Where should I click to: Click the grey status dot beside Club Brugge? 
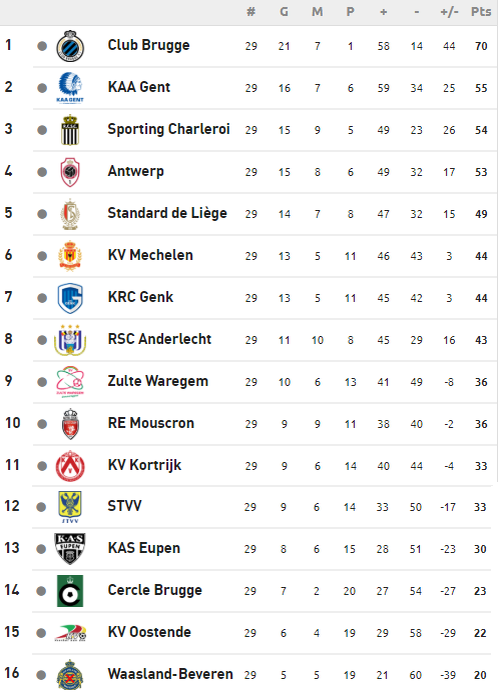pyautogui.click(x=42, y=46)
